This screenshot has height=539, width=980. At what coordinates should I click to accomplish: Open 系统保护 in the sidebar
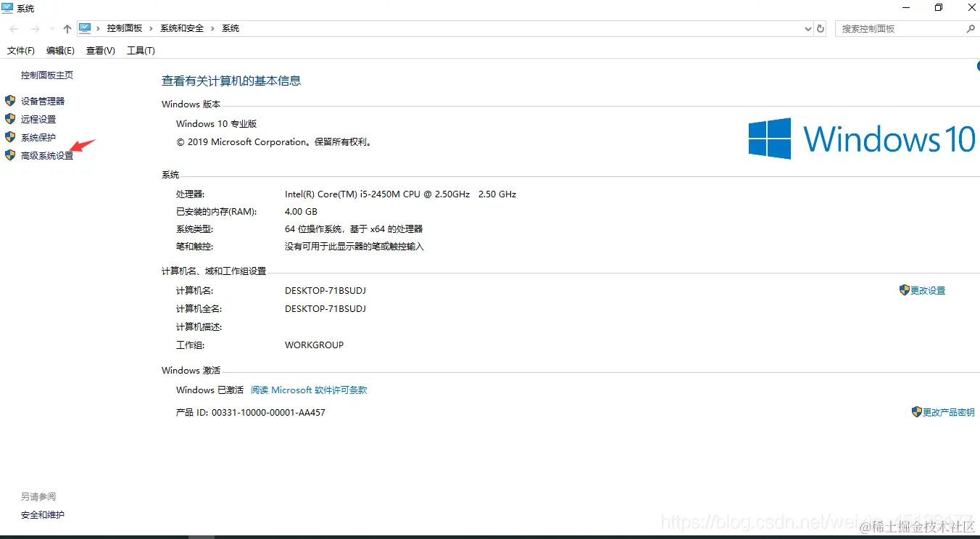click(x=38, y=138)
